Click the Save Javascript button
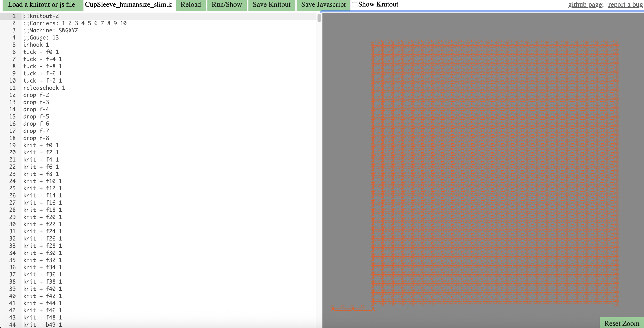The image size is (644, 328). click(x=323, y=5)
